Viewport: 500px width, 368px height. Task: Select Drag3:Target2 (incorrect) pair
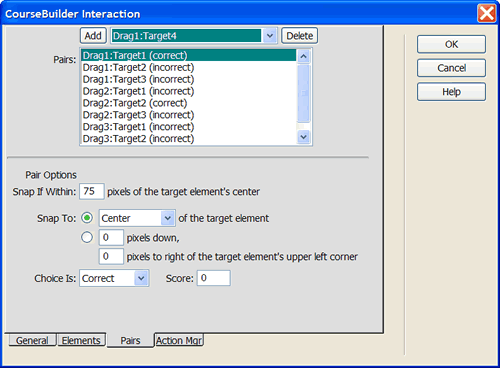(189, 139)
